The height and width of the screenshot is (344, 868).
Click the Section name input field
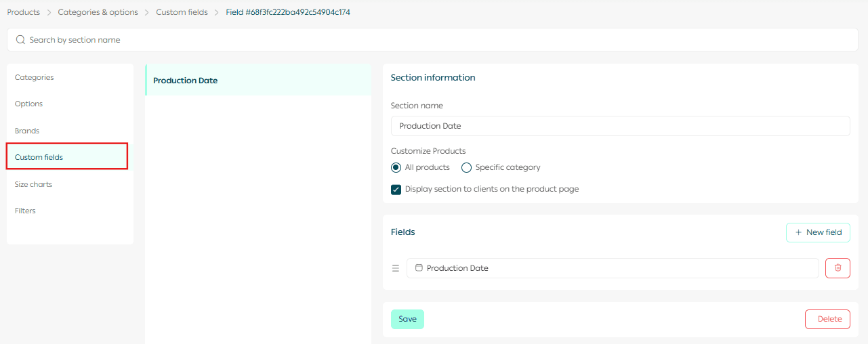point(620,126)
